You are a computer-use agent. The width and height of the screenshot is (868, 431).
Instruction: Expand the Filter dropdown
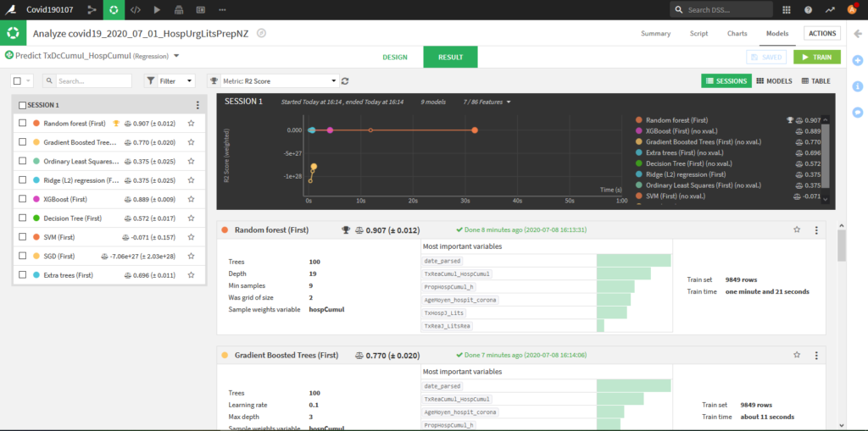170,80
